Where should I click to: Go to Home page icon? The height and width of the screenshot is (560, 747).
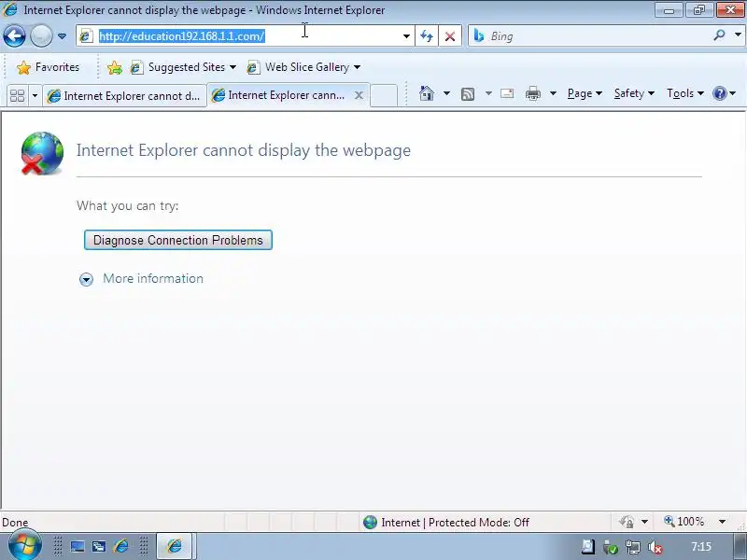427,93
